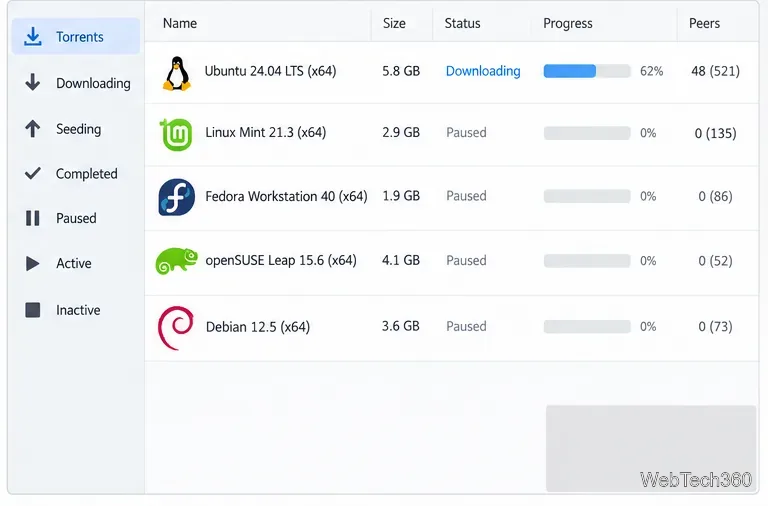Select 'Fedora Workstation 40 (x64)' torrent name

point(287,196)
